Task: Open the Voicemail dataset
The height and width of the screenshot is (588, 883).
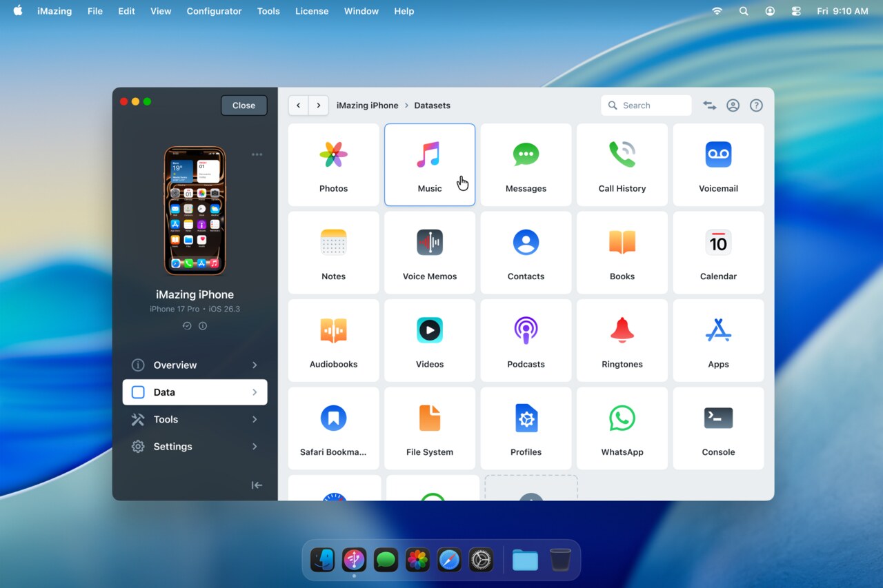Action: coord(718,165)
